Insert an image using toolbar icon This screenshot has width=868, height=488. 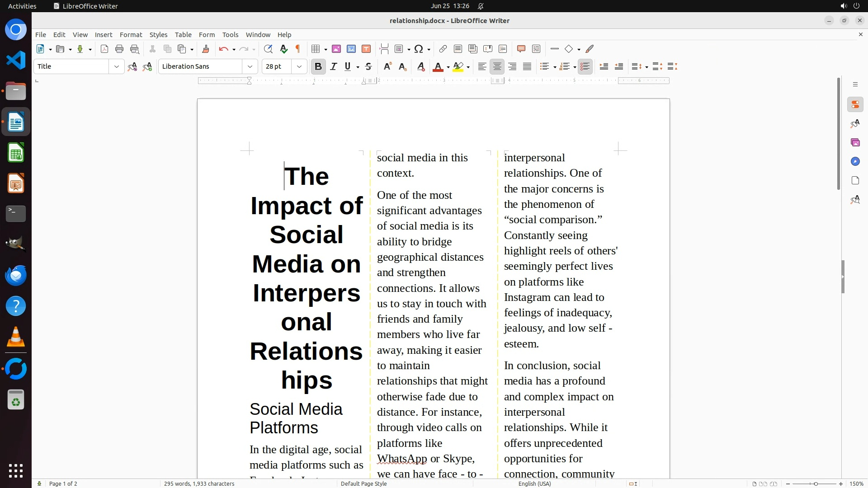pos(336,49)
